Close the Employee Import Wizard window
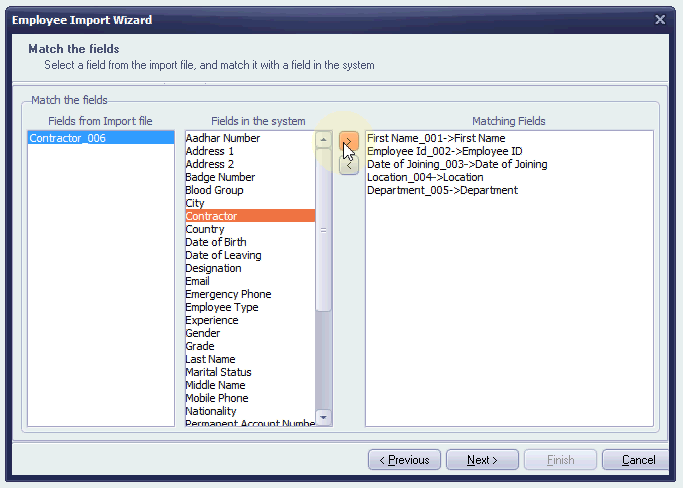Image resolution: width=683 pixels, height=488 pixels. [x=660, y=20]
